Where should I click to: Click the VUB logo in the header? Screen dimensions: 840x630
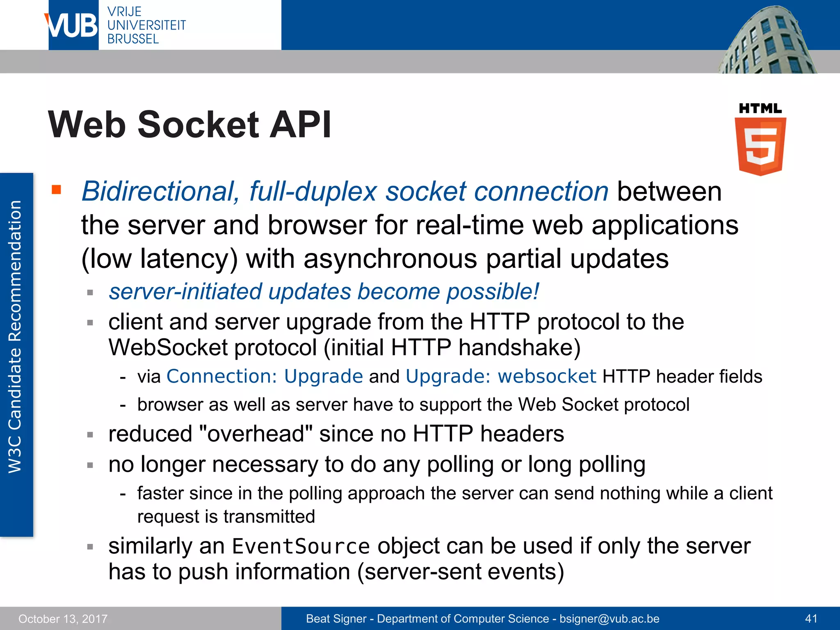(x=71, y=25)
